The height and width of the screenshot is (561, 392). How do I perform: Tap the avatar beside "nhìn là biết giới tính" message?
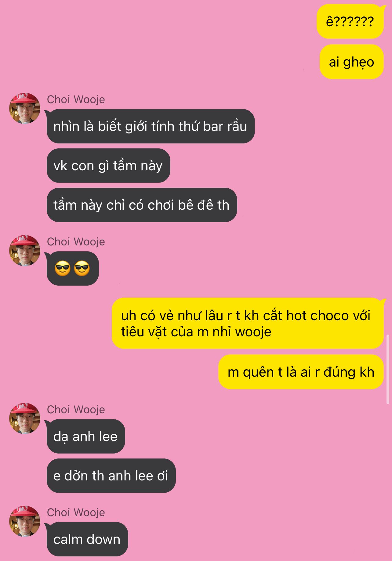point(25,108)
